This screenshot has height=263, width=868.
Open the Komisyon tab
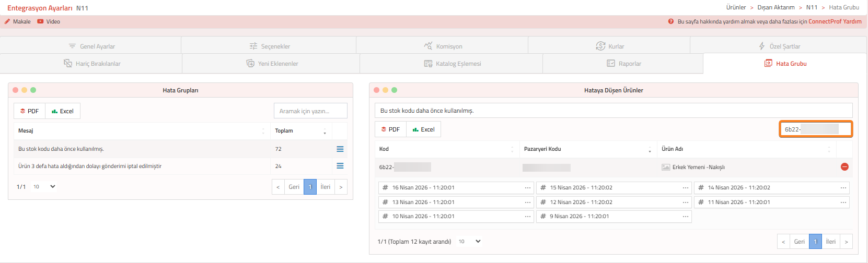tap(443, 46)
